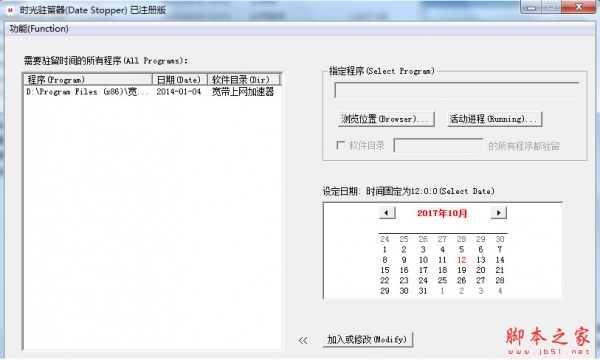Select October 9 in the calendar
The width and height of the screenshot is (600, 360).
pyautogui.click(x=404, y=260)
